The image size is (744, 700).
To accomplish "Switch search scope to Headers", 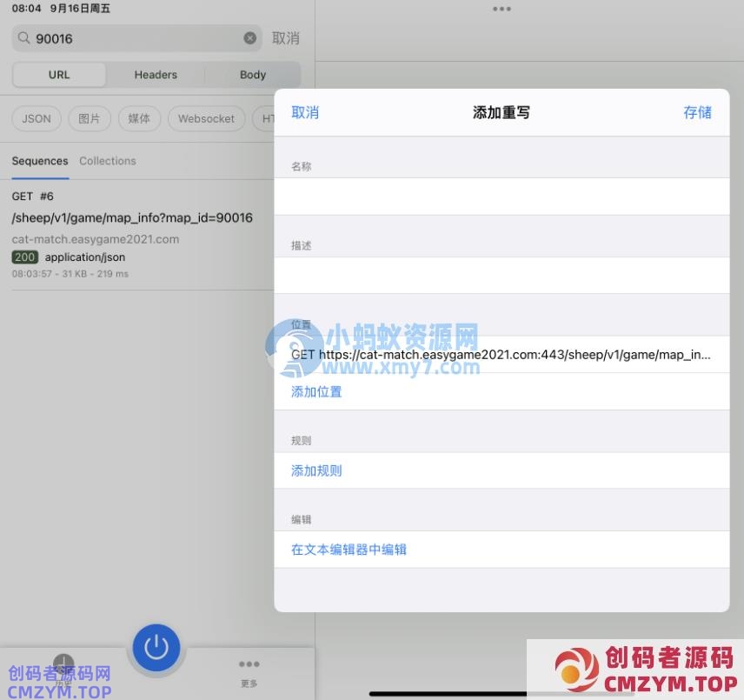I will click(x=156, y=75).
